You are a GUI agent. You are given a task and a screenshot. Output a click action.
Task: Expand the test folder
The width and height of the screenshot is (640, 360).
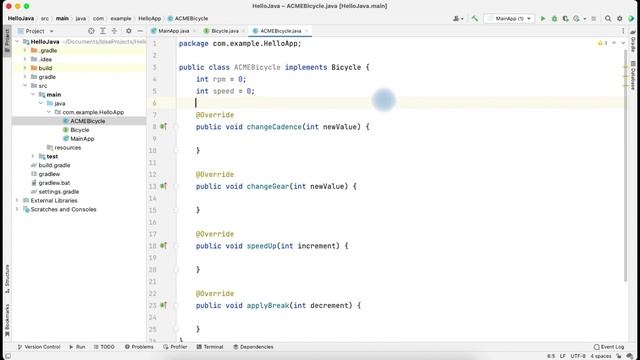(x=33, y=156)
